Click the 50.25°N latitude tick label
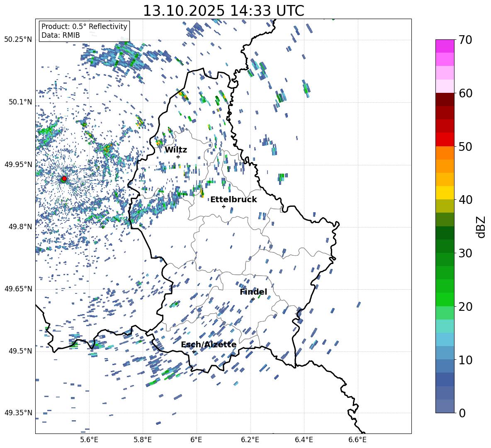The image size is (491, 448). 18,40
